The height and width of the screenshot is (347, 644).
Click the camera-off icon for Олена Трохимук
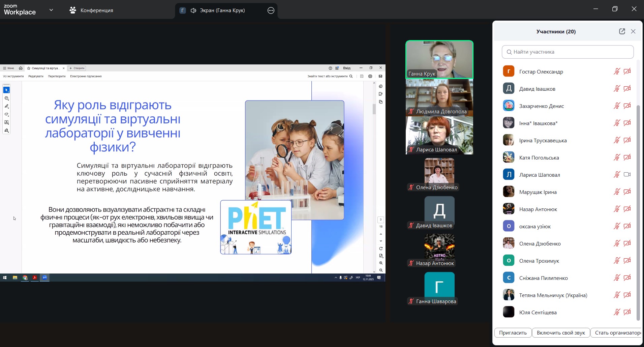click(627, 261)
